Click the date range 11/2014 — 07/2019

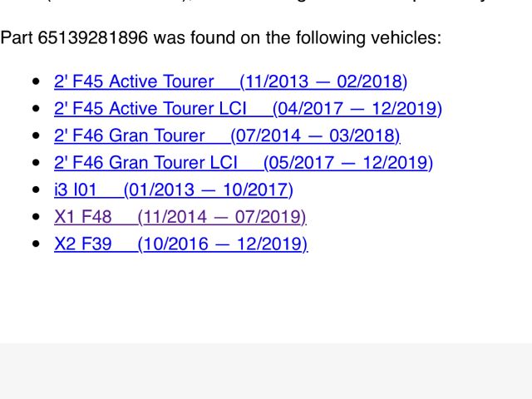pos(222,217)
